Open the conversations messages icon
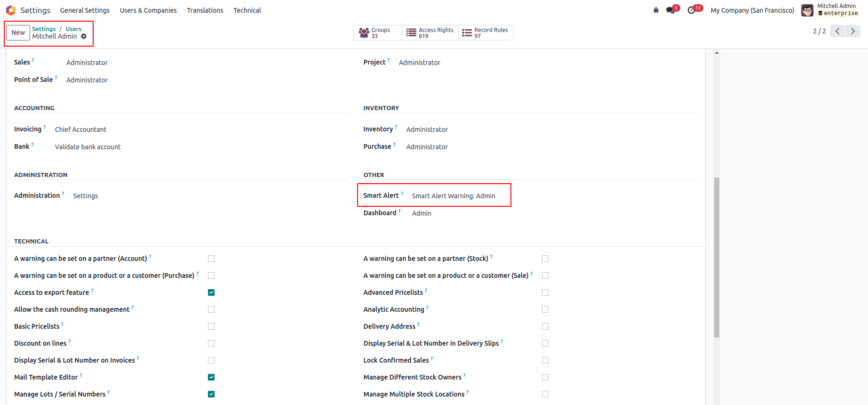 [x=670, y=10]
